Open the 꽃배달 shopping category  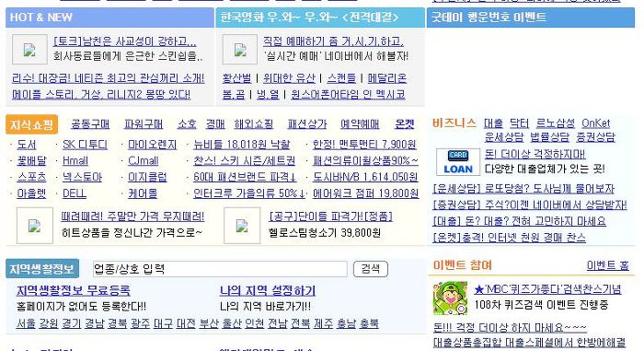(x=31, y=161)
